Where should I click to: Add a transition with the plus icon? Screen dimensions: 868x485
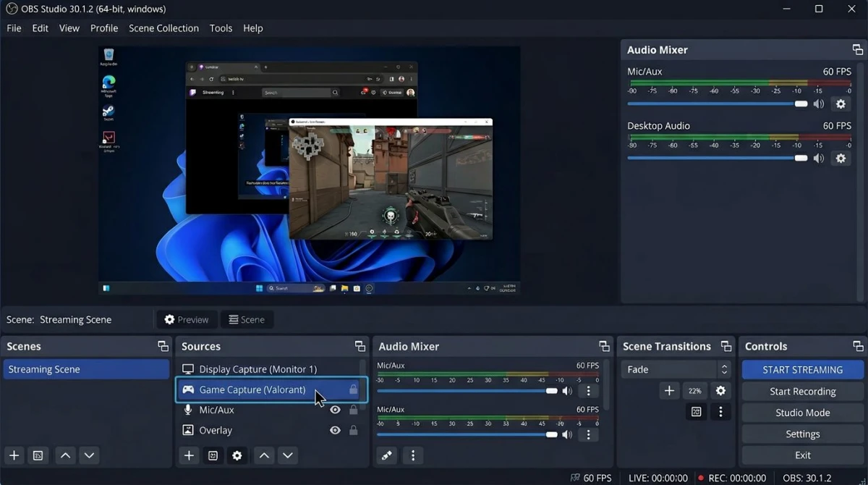[x=669, y=391]
